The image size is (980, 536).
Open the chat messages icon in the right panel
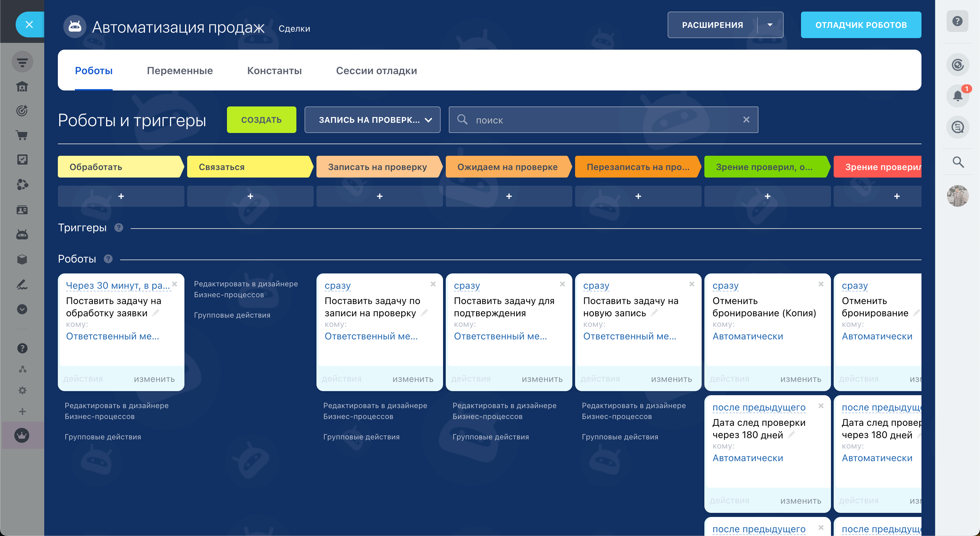pyautogui.click(x=957, y=127)
